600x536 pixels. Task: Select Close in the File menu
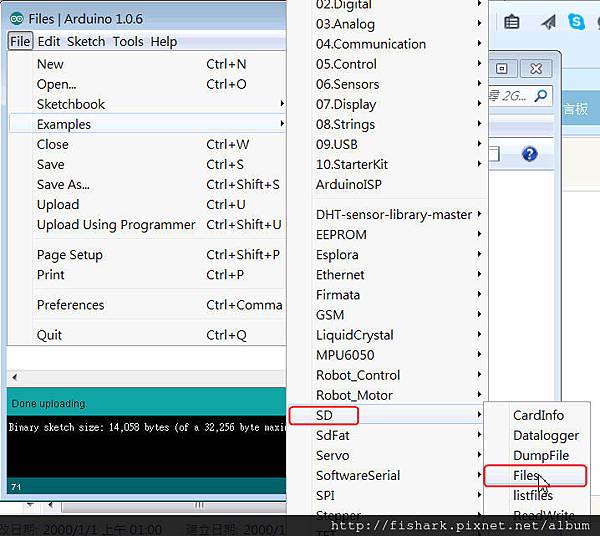[147, 144]
